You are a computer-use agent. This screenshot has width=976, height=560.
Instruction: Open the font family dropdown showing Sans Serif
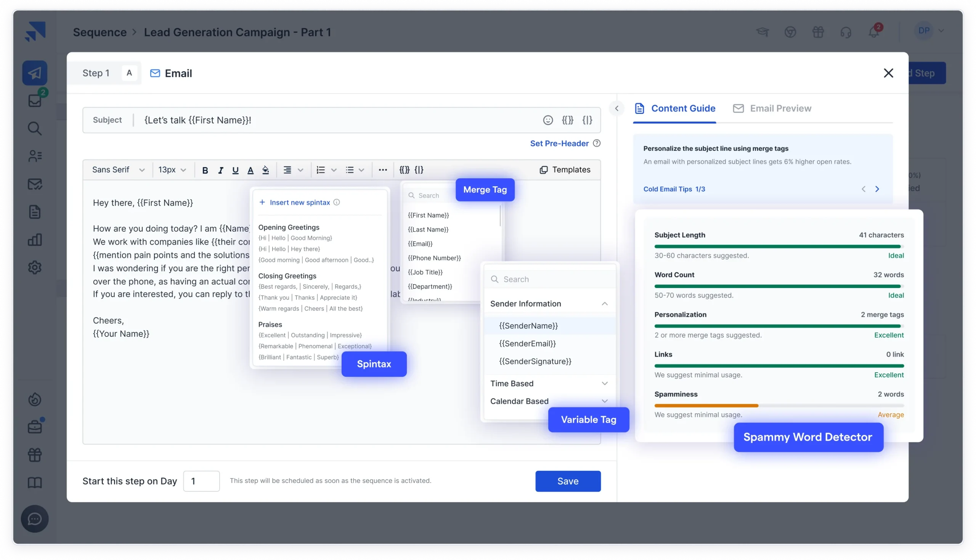117,170
